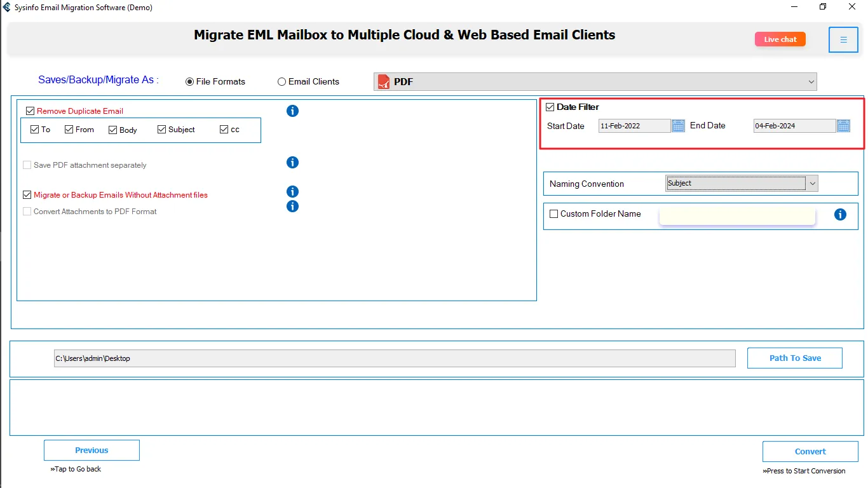Image resolution: width=868 pixels, height=488 pixels.
Task: Click the "»Tap to Go back" hint text
Action: point(76,469)
